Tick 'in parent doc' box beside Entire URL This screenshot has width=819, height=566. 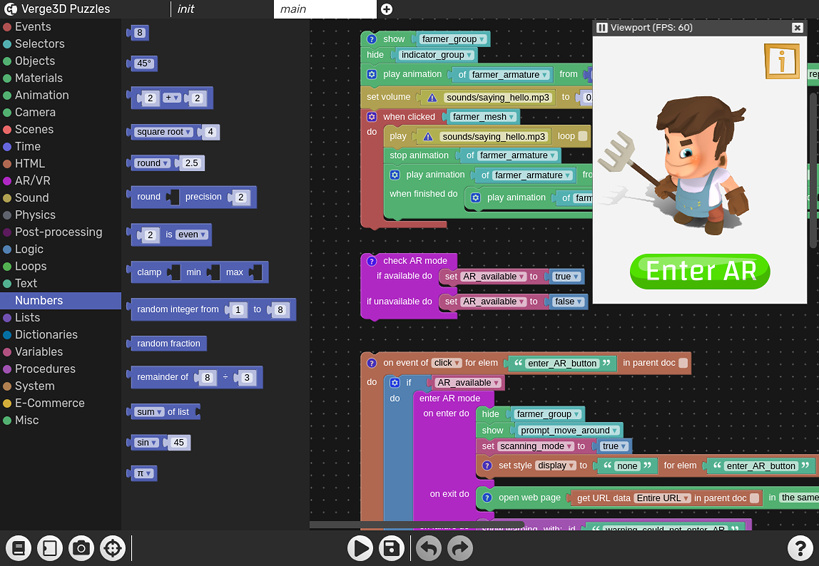pyautogui.click(x=754, y=498)
